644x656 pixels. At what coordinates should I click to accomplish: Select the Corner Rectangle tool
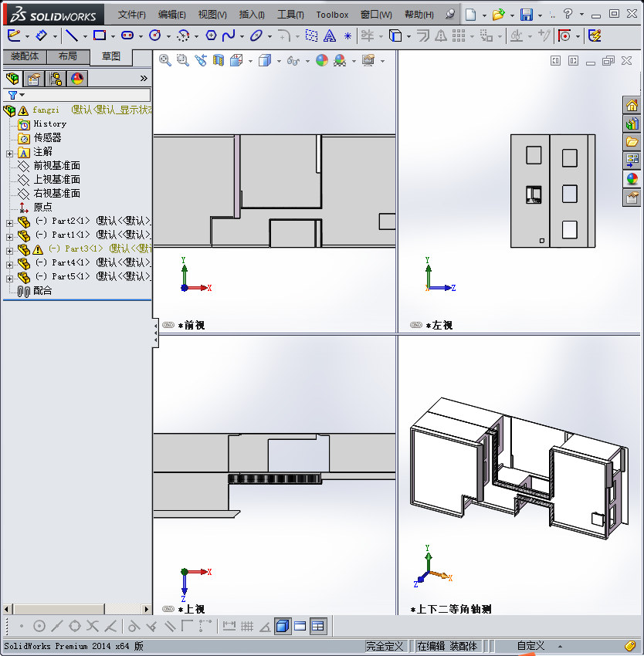100,36
